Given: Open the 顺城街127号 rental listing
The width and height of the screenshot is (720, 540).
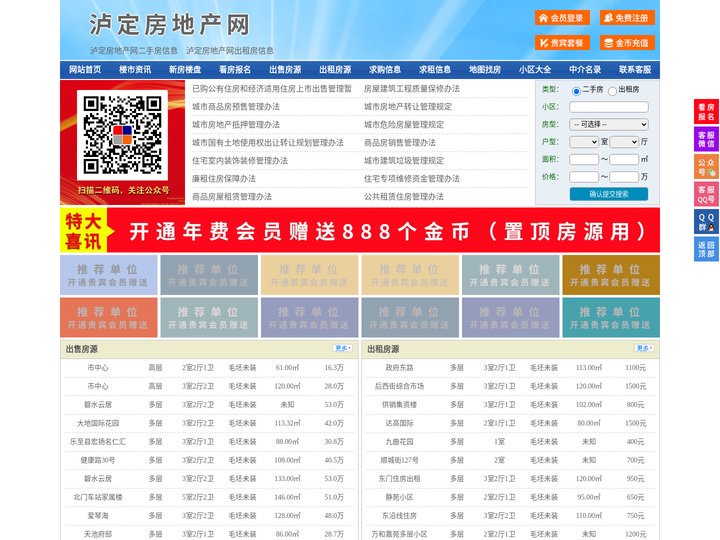Looking at the screenshot, I should [399, 460].
